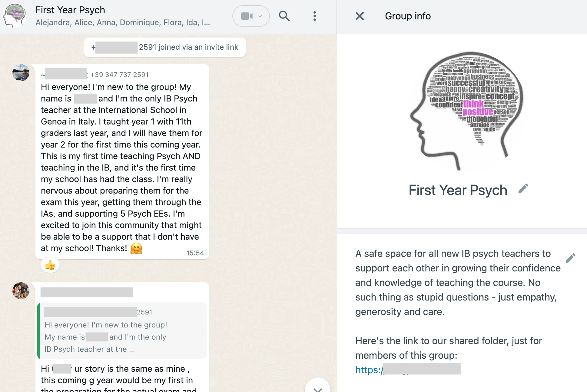Open first sender's profile photo
Viewport: 587px width, 392px height.
21,73
